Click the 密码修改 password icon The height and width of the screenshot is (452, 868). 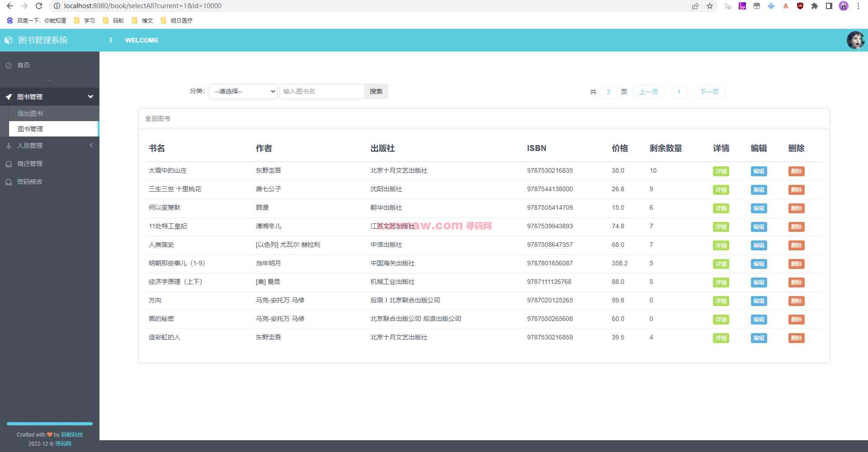click(x=9, y=182)
